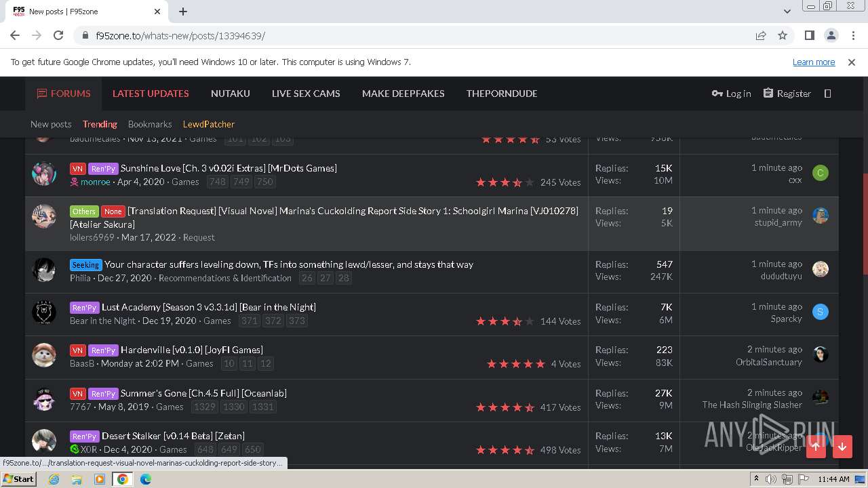Open Summer's Gone thread title
This screenshot has width=868, height=488.
(x=203, y=393)
